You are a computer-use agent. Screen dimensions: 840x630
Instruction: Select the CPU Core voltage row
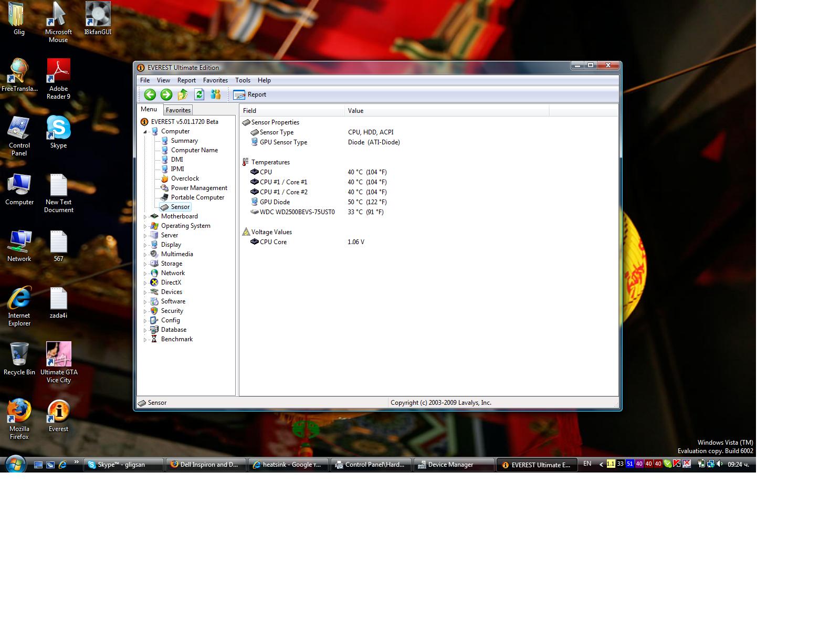tap(429, 242)
